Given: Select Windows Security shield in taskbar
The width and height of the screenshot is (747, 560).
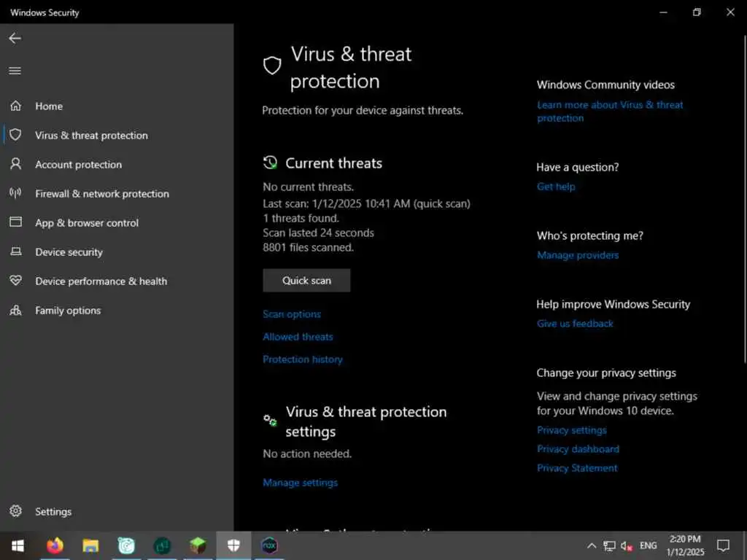Looking at the screenshot, I should click(x=233, y=545).
